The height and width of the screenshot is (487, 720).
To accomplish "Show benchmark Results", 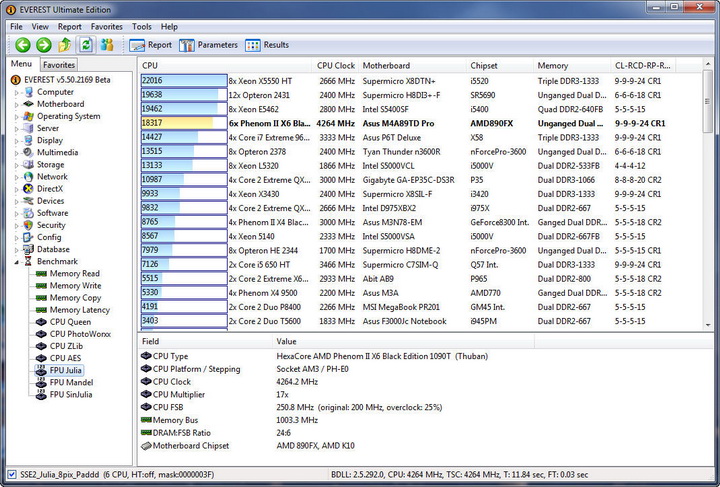I will (x=267, y=45).
